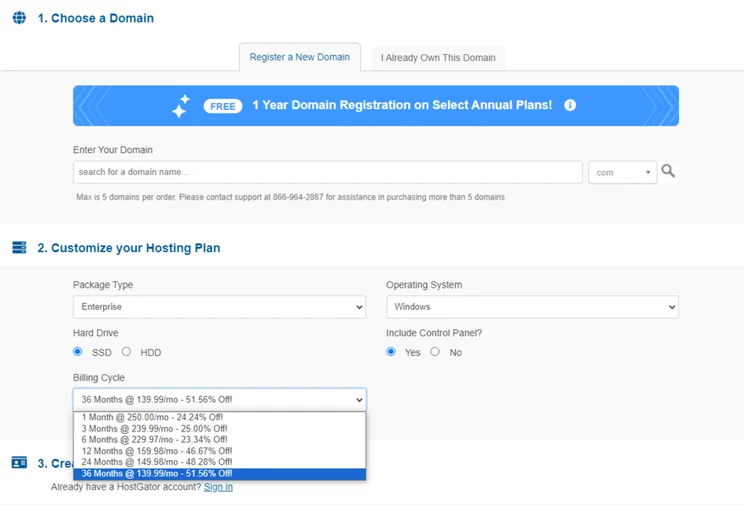The height and width of the screenshot is (505, 744).
Task: Click the domain name search field
Action: tap(328, 172)
